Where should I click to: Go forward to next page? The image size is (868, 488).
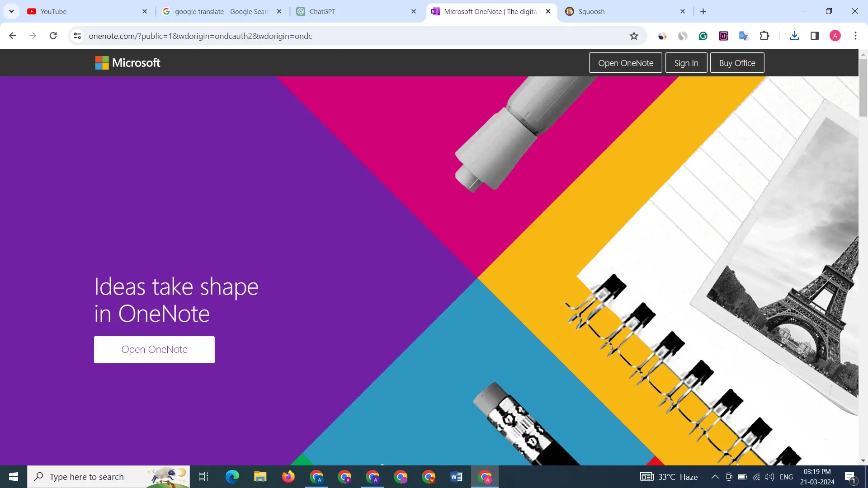33,36
